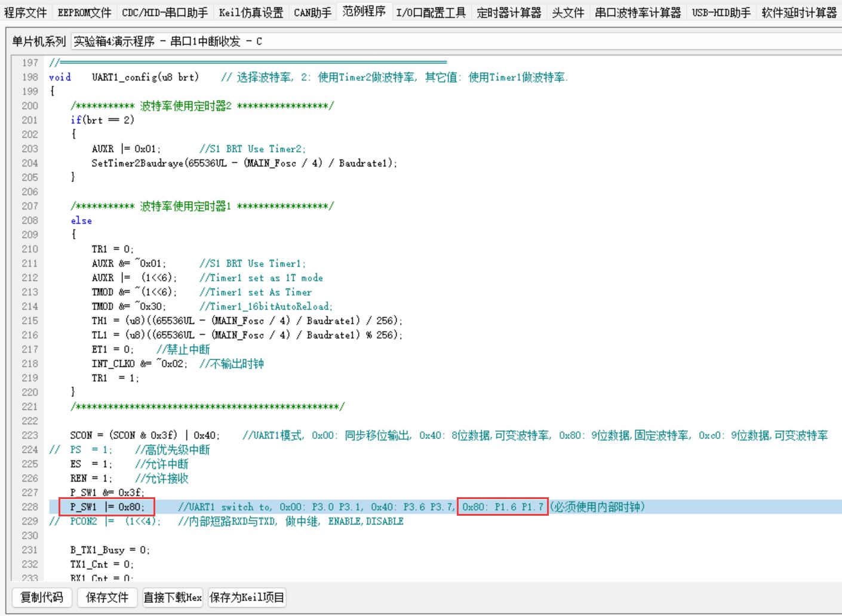Click the B_TX1_Busy = 0; line
This screenshot has width=842, height=616.
[x=110, y=550]
